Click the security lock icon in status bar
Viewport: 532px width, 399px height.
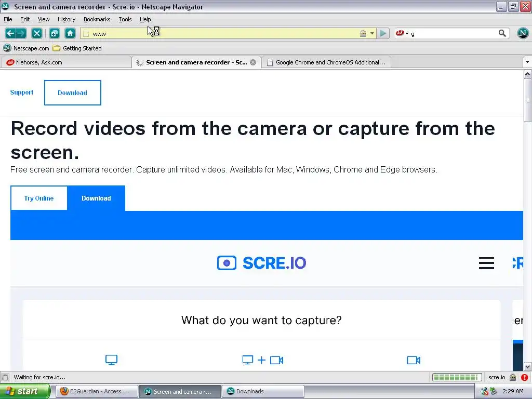tap(513, 377)
